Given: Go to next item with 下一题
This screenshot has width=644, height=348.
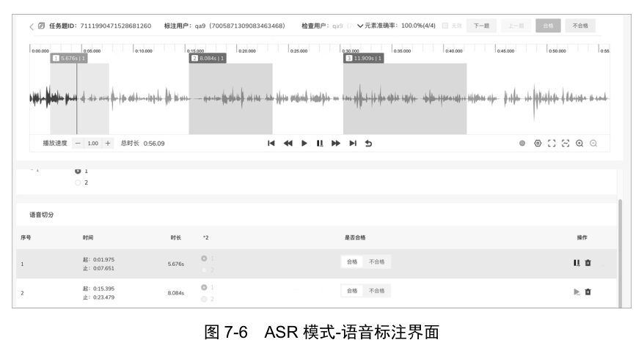Looking at the screenshot, I should [x=480, y=26].
